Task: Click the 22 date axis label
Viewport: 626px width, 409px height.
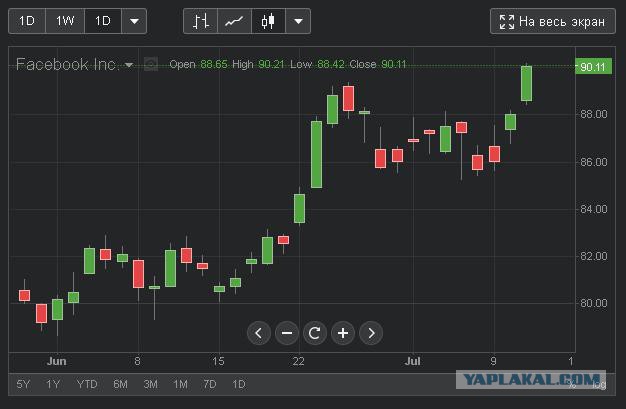Action: tap(298, 361)
